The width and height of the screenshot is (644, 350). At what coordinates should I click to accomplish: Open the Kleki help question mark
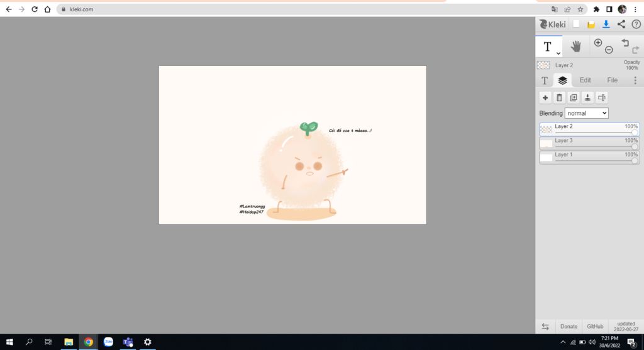click(636, 25)
